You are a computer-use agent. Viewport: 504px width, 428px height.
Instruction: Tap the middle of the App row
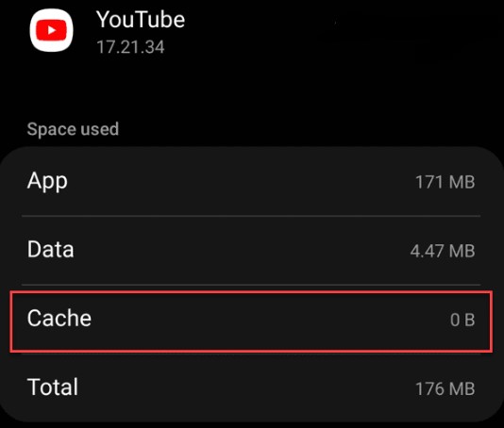(x=251, y=182)
